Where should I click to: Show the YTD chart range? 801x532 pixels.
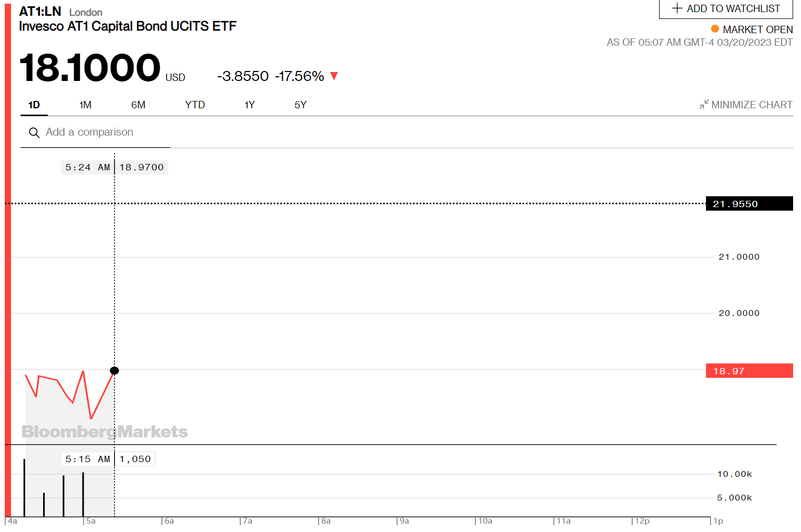(195, 105)
